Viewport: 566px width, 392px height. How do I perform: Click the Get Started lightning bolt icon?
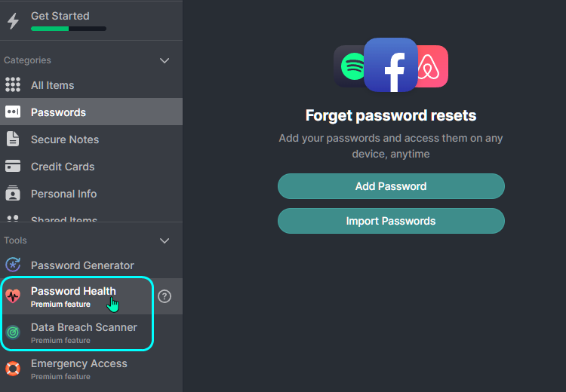pyautogui.click(x=14, y=21)
